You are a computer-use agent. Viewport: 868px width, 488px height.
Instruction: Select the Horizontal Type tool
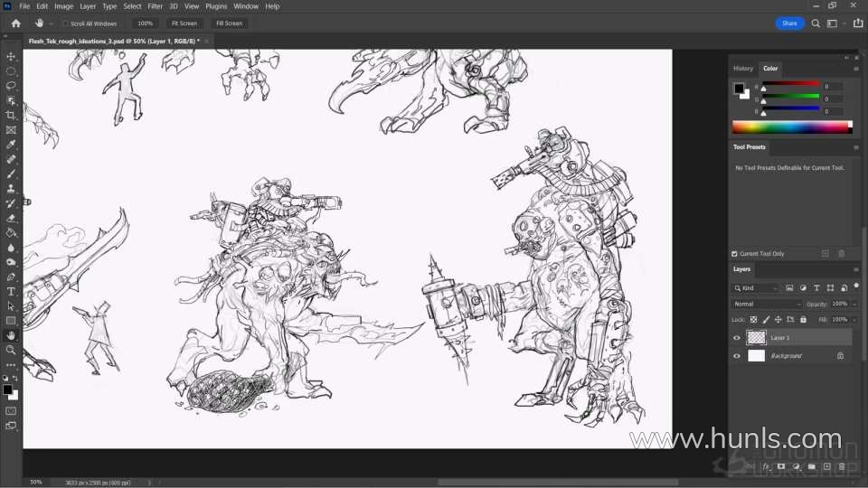(x=11, y=292)
